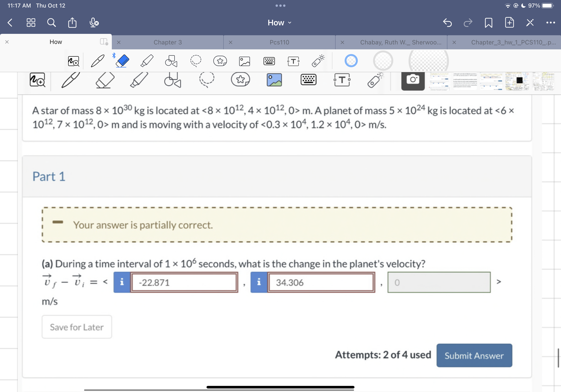The width and height of the screenshot is (561, 392).
Task: Switch to the Pcs110 tab
Action: (279, 42)
